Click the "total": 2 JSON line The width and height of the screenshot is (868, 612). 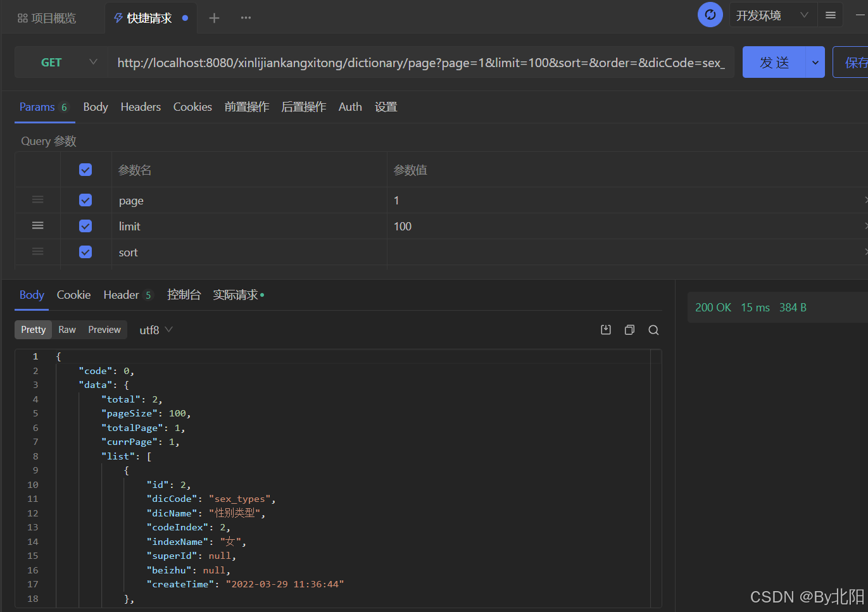point(132,399)
